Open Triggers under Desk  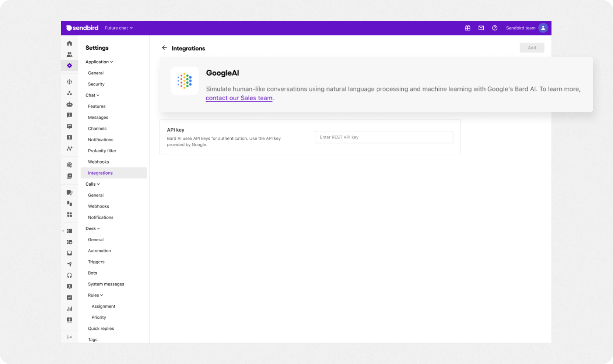(96, 262)
